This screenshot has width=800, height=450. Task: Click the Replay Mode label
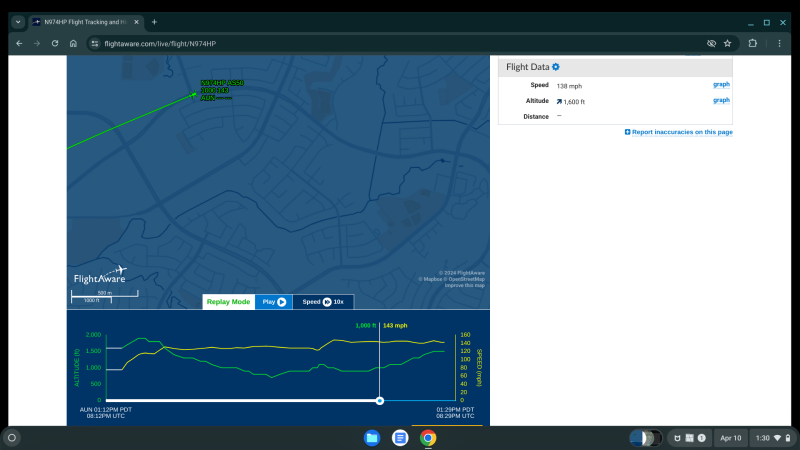[228, 301]
